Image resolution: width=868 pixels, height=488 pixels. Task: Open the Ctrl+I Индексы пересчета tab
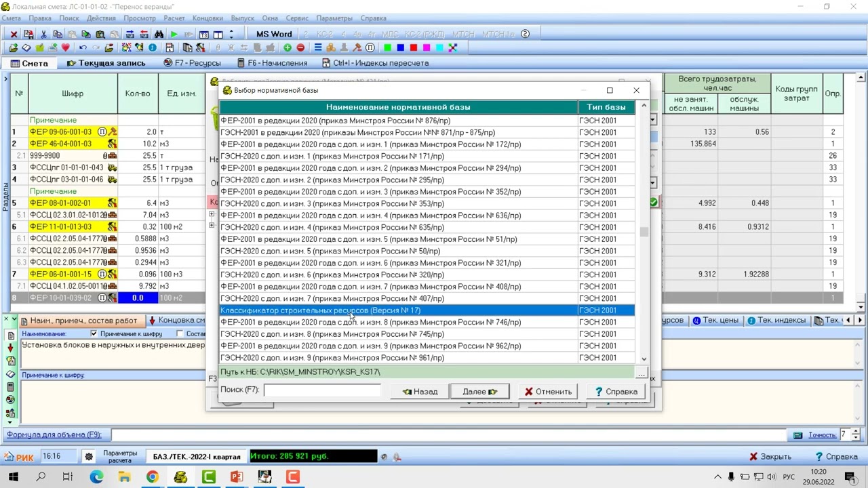pos(375,63)
